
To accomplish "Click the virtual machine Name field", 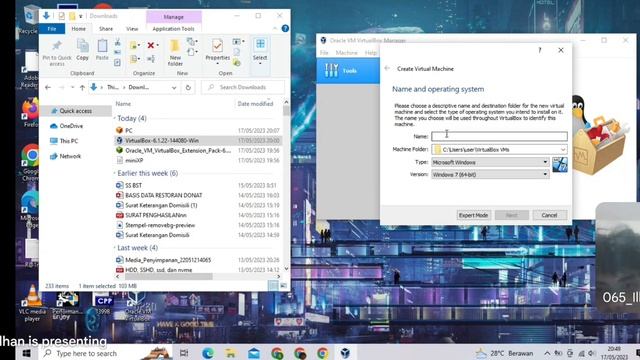I will pyautogui.click(x=499, y=136).
